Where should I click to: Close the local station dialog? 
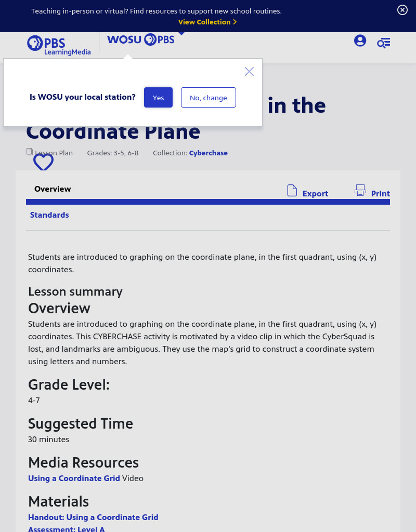[249, 71]
